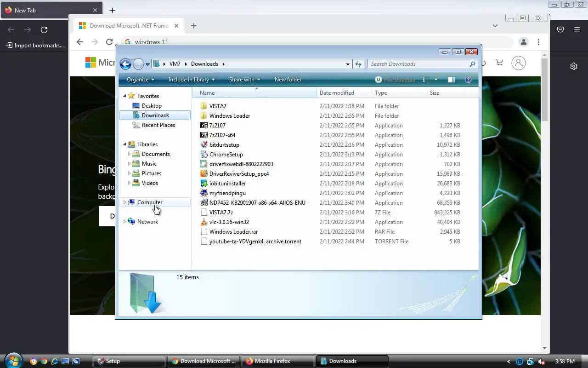The width and height of the screenshot is (588, 368).
Task: Open the Share with dropdown
Action: [245, 80]
